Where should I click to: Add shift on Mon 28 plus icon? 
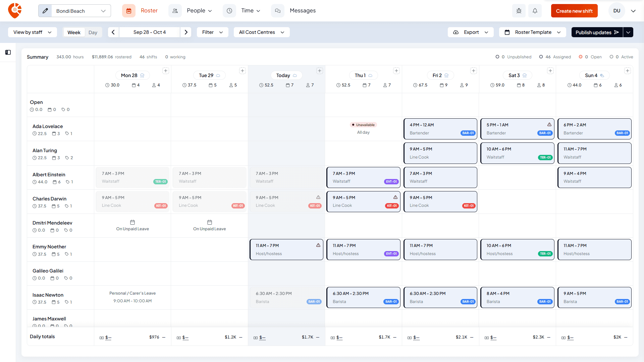(x=166, y=71)
